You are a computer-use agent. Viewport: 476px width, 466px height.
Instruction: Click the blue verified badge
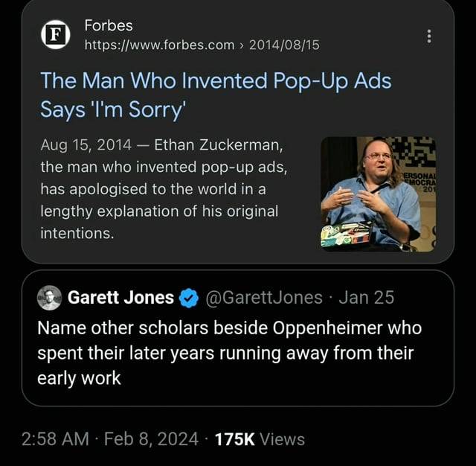189,299
